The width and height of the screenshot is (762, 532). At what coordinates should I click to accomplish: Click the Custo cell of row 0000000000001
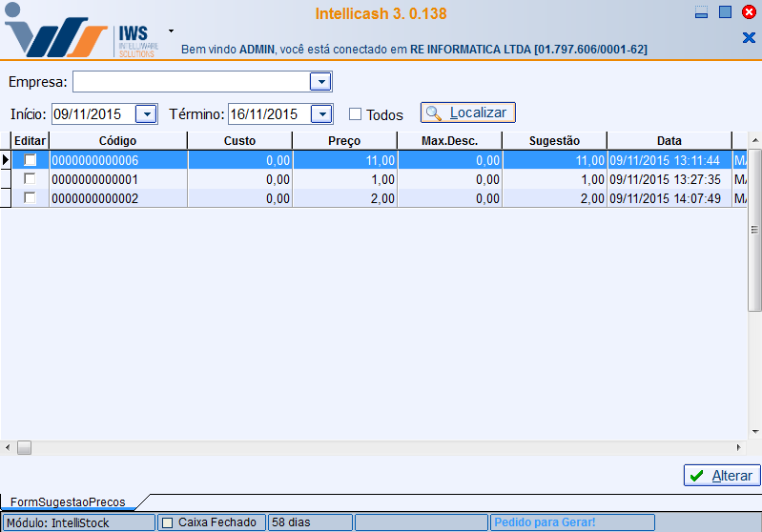pyautogui.click(x=240, y=179)
